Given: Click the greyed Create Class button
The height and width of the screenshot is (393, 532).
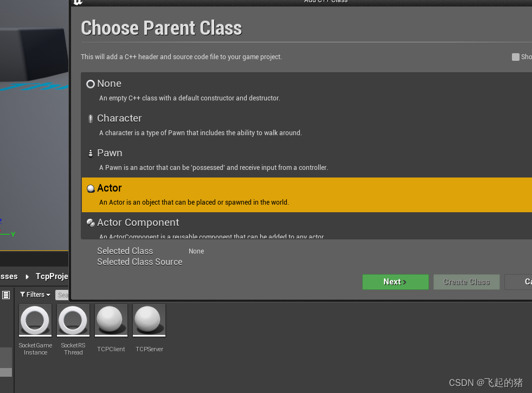Looking at the screenshot, I should click(x=466, y=282).
